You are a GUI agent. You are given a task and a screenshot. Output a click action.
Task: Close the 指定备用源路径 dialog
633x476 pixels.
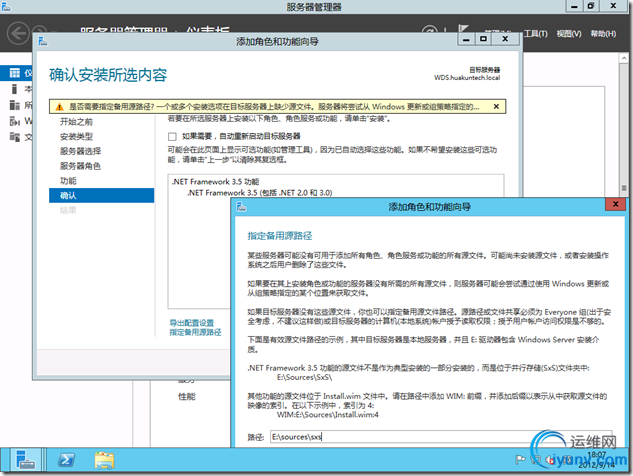pyautogui.click(x=616, y=204)
